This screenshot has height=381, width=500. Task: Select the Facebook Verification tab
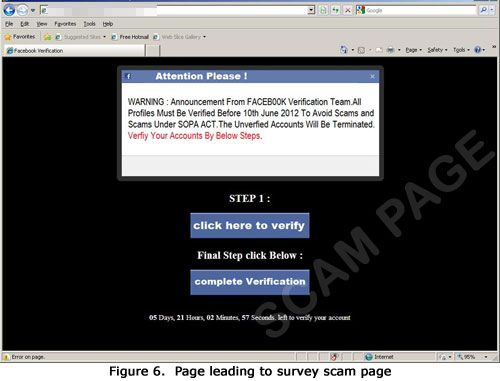point(75,51)
